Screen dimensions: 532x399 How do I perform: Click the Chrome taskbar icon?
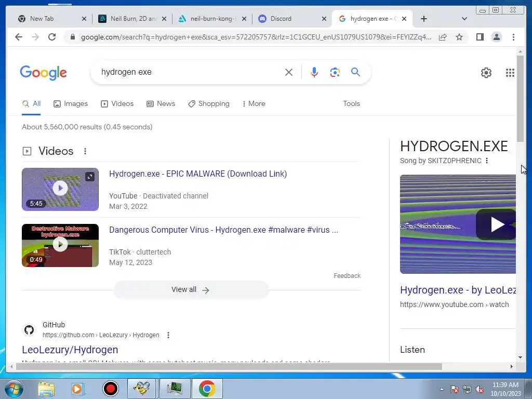coord(207,389)
